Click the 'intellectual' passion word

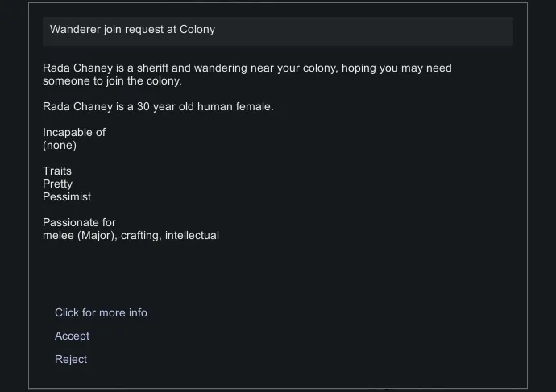tap(192, 235)
